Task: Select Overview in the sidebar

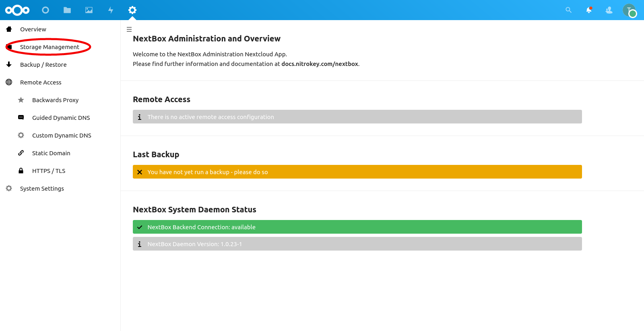Action: (60, 29)
